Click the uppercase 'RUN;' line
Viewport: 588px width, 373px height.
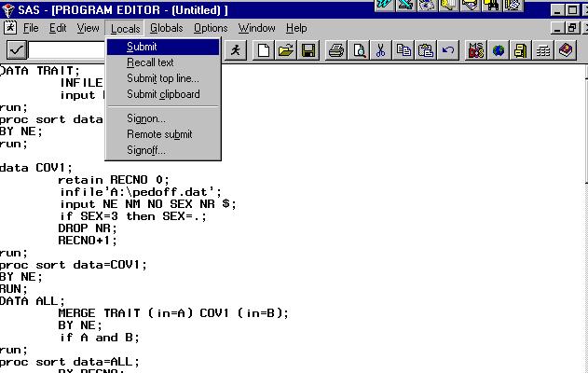14,289
